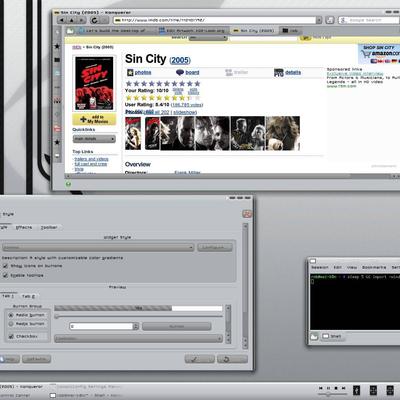The height and width of the screenshot is (400, 400).
Task: Click the Defaults button in style dialog
Action: coord(37,359)
